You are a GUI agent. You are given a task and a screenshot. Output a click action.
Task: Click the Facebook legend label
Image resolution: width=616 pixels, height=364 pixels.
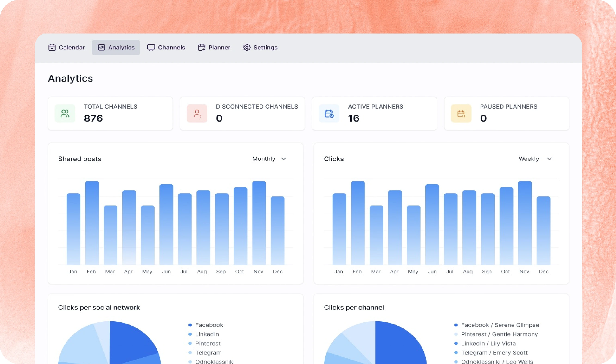tap(209, 325)
